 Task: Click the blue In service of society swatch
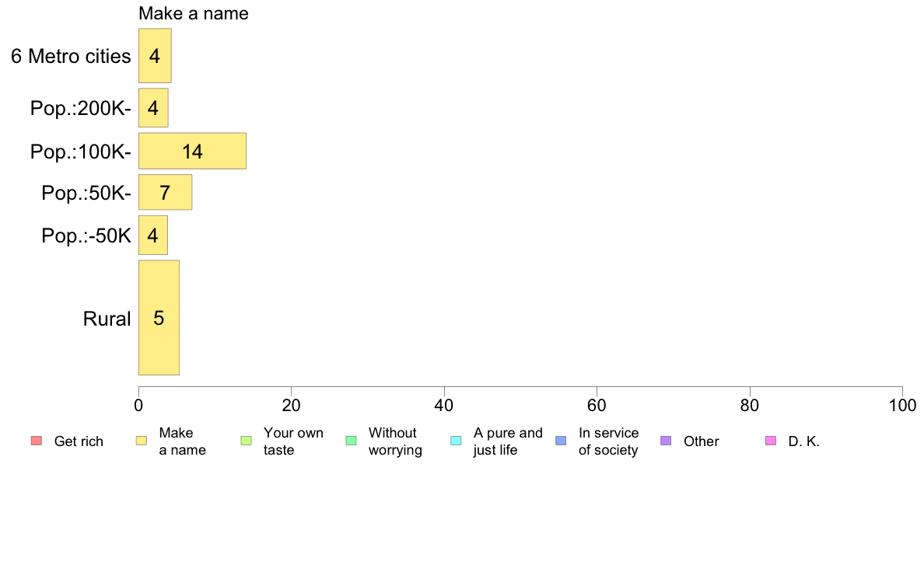pyautogui.click(x=561, y=441)
